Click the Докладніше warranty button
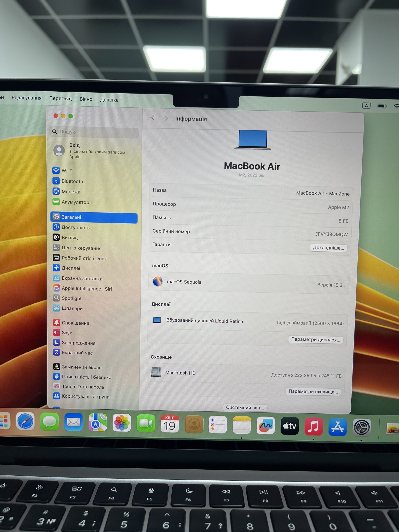The width and height of the screenshot is (399, 532). click(x=328, y=248)
